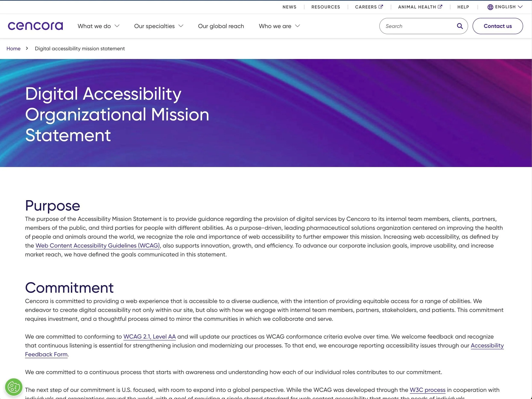Go to Home via breadcrumb
This screenshot has width=532, height=399.
click(x=13, y=48)
